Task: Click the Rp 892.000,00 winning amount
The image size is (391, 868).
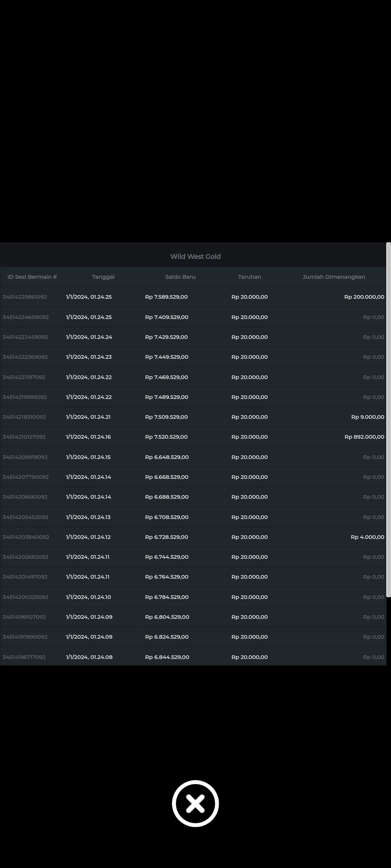Action: (364, 437)
